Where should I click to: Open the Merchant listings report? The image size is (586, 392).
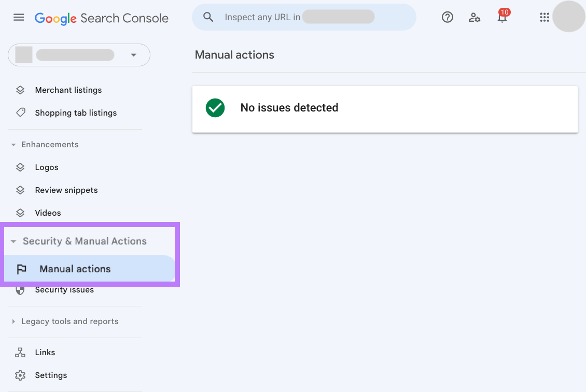click(x=68, y=90)
